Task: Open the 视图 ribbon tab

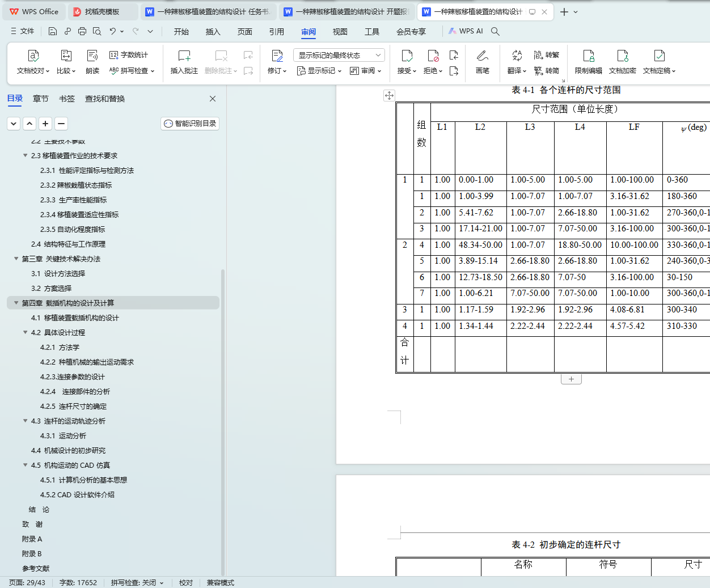Action: pyautogui.click(x=340, y=32)
